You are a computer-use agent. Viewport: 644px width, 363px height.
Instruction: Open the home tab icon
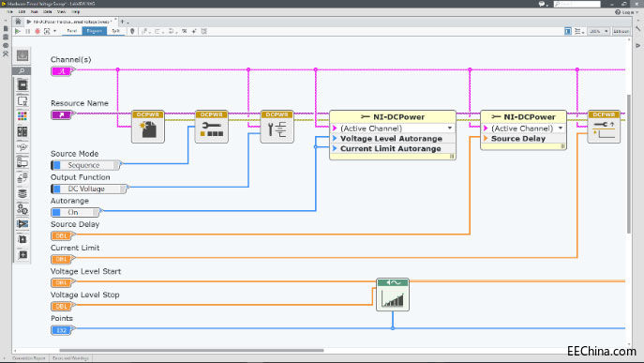click(x=18, y=22)
